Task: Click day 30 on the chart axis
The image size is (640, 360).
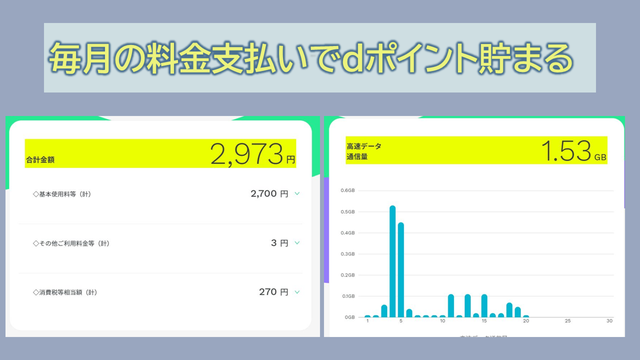Action: point(609,321)
